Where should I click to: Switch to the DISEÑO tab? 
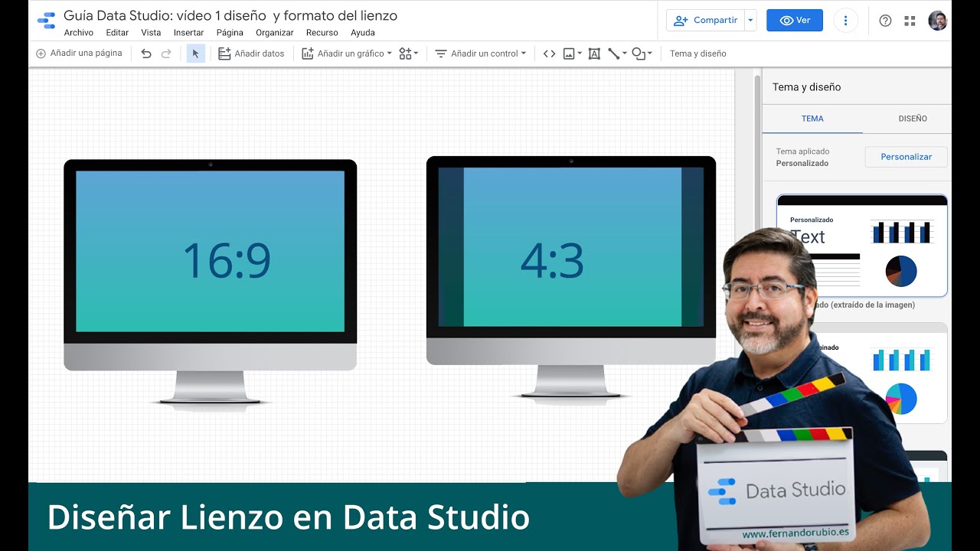tap(912, 119)
